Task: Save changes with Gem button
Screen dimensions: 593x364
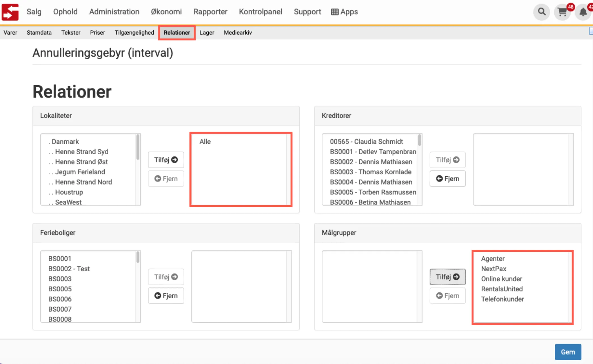Action: click(x=568, y=352)
